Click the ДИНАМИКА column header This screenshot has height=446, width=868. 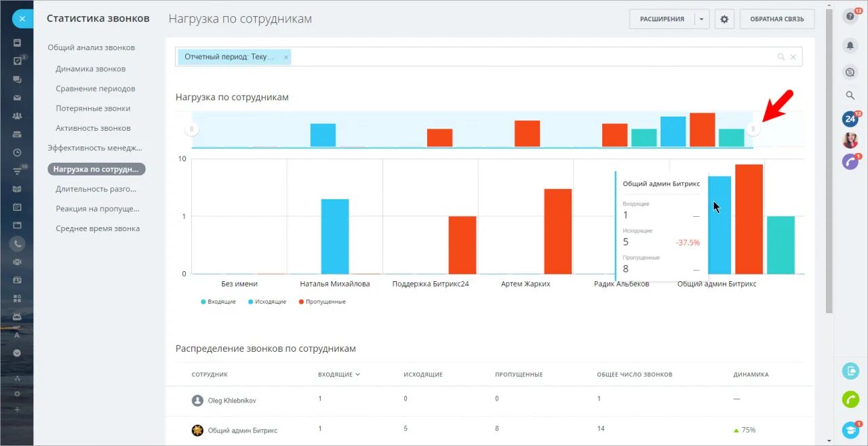(751, 374)
